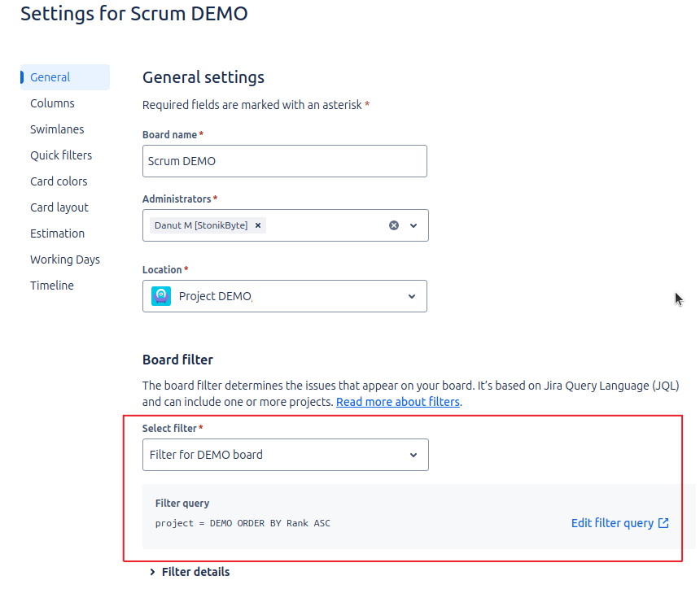This screenshot has width=700, height=589.
Task: Open the Location dropdown chevron
Action: pyautogui.click(x=412, y=296)
